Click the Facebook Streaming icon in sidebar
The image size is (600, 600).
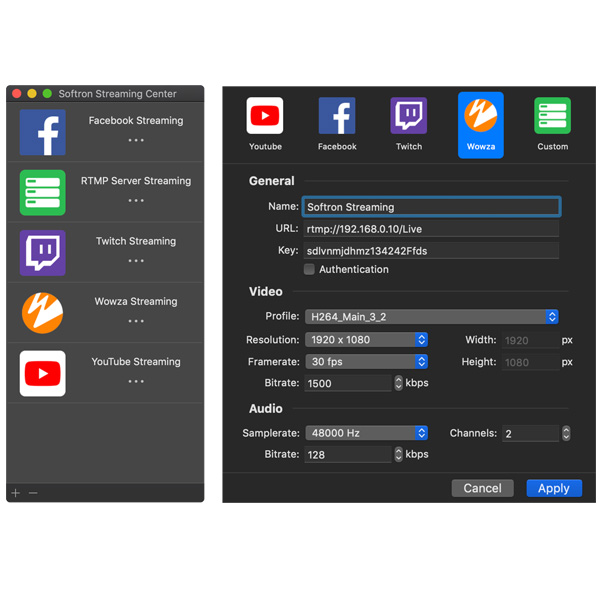tap(43, 133)
